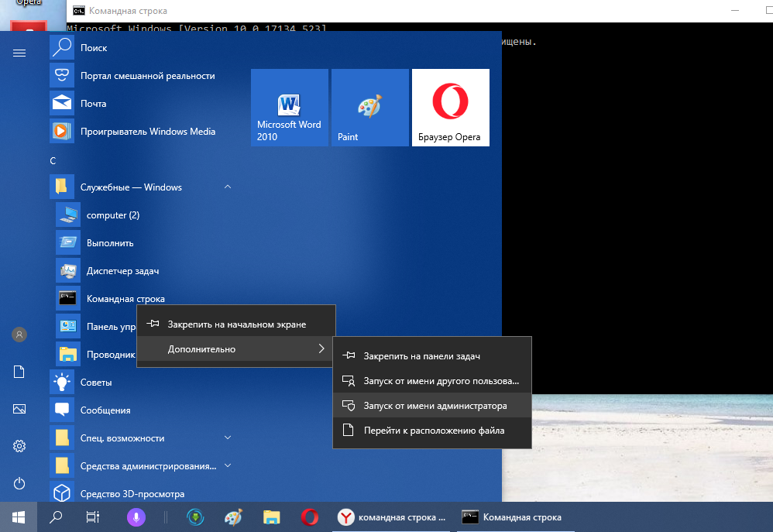
Task: Collapse the Служебные — Windows folder
Action: click(x=228, y=187)
